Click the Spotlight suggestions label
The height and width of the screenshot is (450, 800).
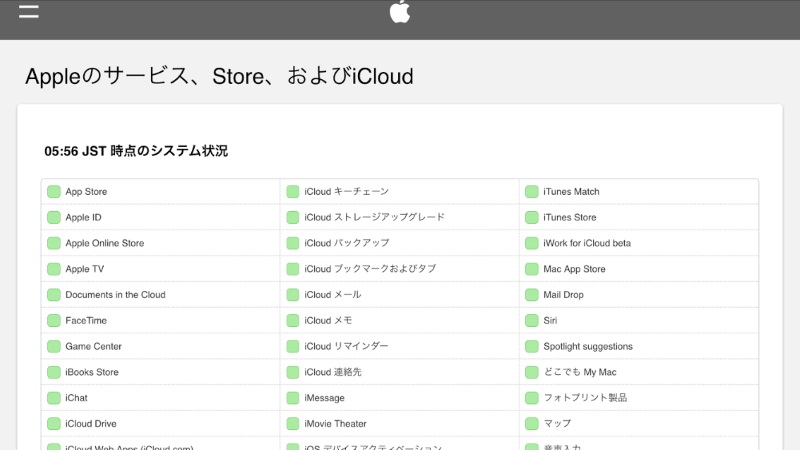pos(588,346)
